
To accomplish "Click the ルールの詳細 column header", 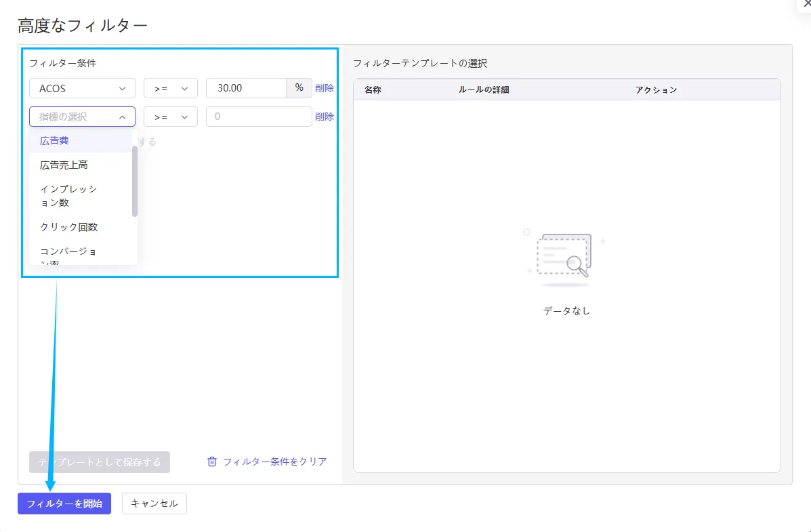I will (x=484, y=89).
